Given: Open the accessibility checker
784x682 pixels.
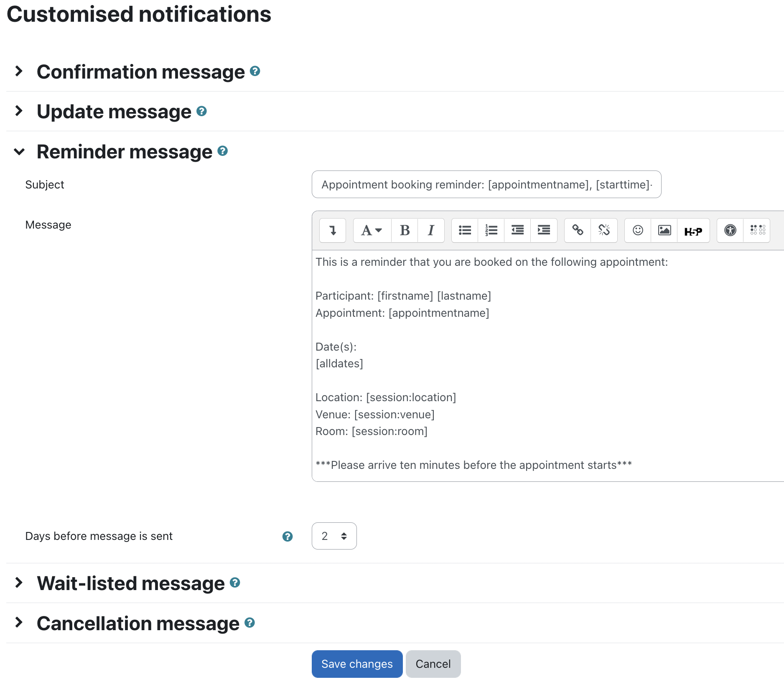Looking at the screenshot, I should [x=730, y=230].
